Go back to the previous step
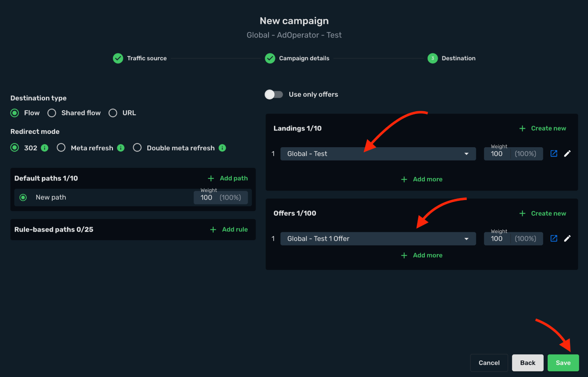The width and height of the screenshot is (588, 377). [x=528, y=363]
